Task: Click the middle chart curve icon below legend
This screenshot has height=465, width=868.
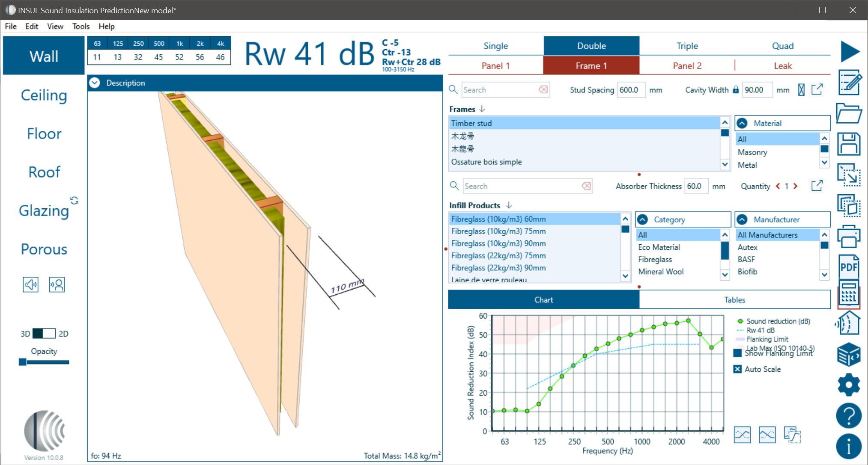Action: 767,435
